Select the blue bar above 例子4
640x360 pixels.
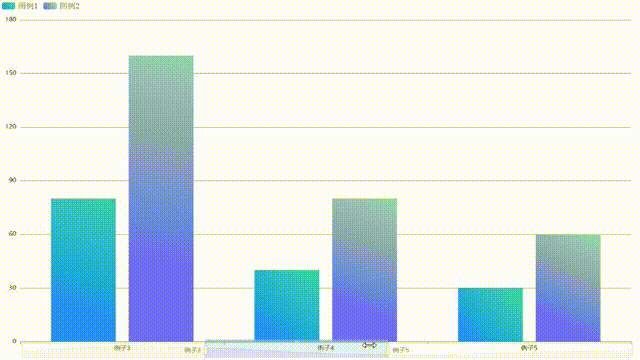click(x=287, y=306)
